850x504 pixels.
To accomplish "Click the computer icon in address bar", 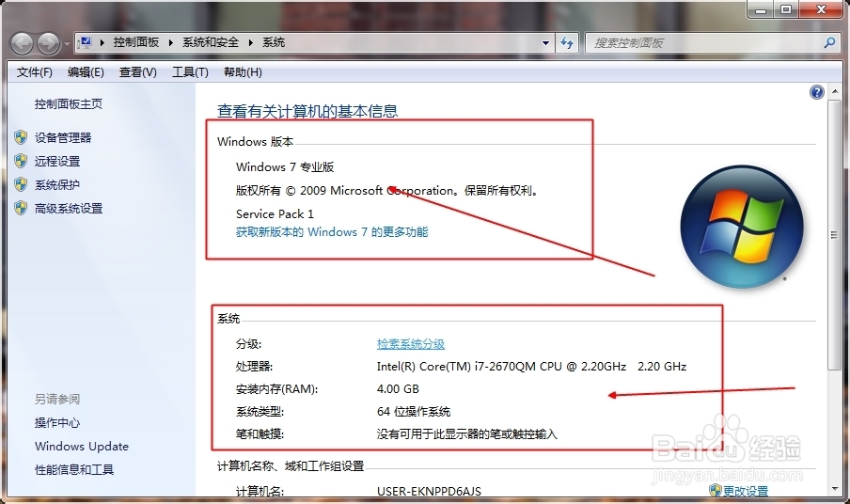I will coord(85,42).
